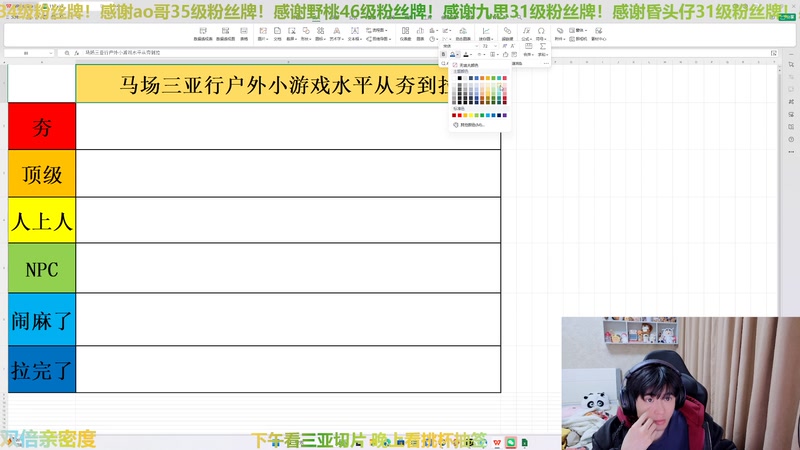Select the green NPC tier cell

point(42,268)
